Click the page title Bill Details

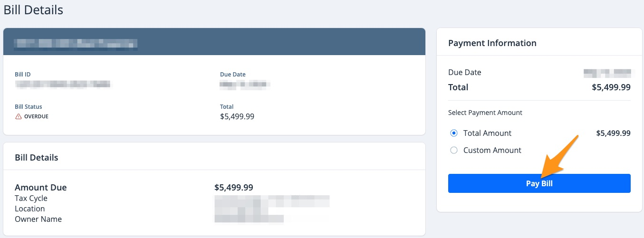pyautogui.click(x=33, y=10)
